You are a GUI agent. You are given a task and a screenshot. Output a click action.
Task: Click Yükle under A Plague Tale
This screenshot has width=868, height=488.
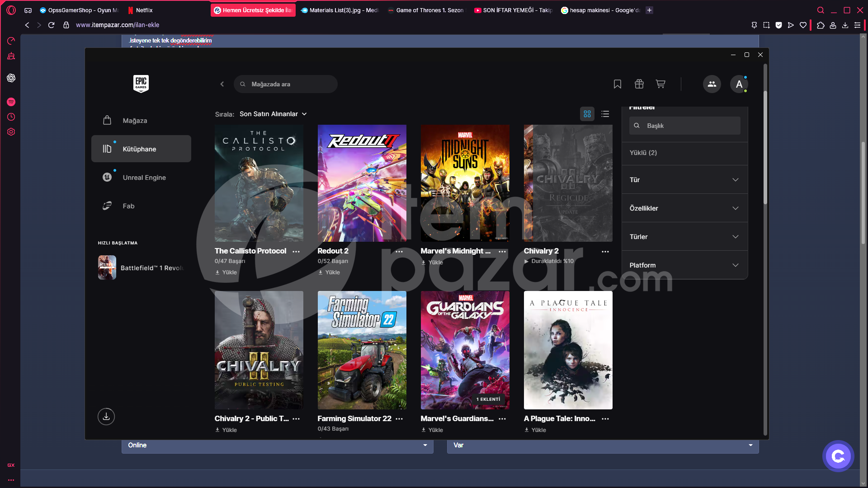click(x=535, y=430)
